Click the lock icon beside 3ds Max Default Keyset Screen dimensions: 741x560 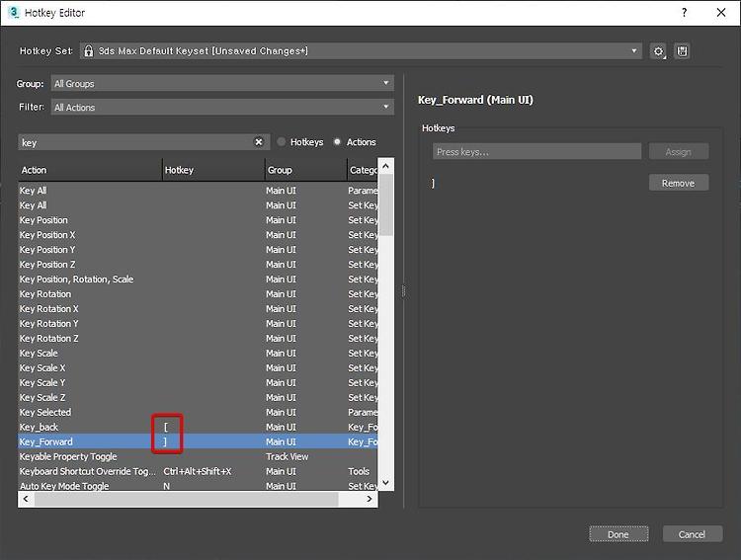[x=88, y=51]
